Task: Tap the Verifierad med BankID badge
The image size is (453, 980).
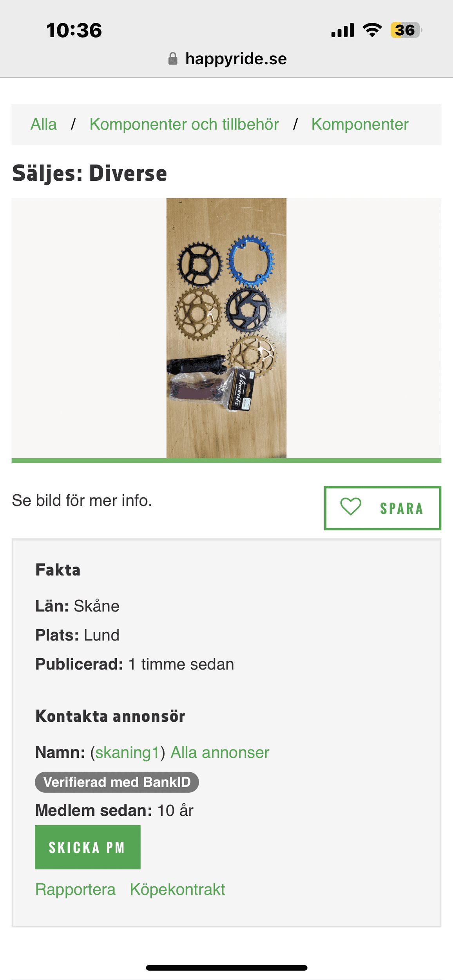Action: pos(117,782)
